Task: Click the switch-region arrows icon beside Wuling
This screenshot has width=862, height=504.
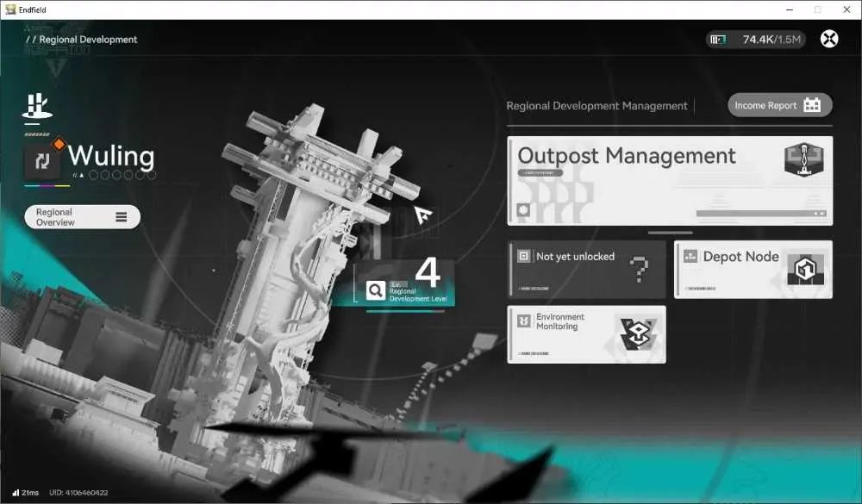Action: coord(42,161)
